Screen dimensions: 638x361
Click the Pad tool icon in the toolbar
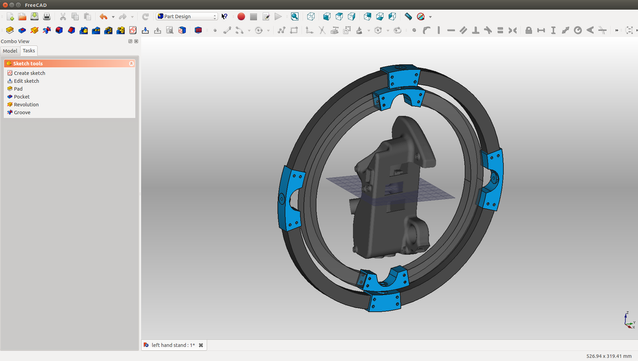coord(10,30)
